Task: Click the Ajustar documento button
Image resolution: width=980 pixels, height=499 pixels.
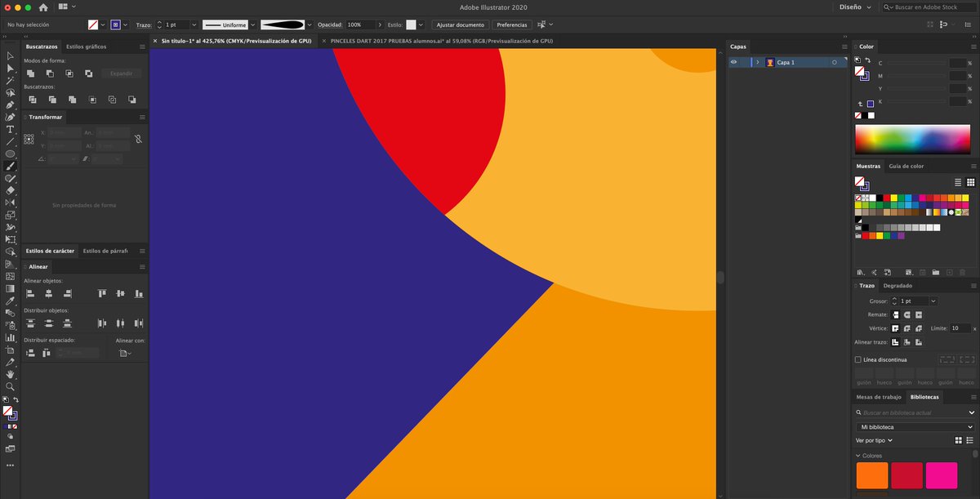Action: 461,25
